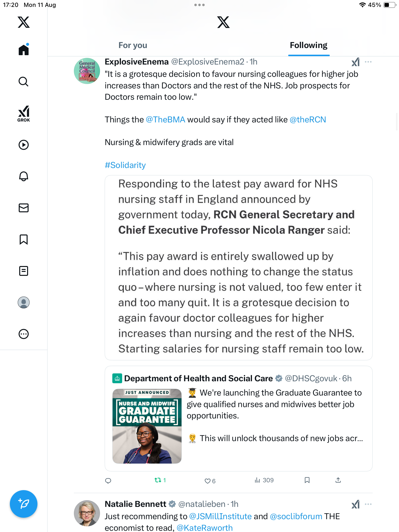Open the Graduate Guarantee image thumbnail

(147, 426)
